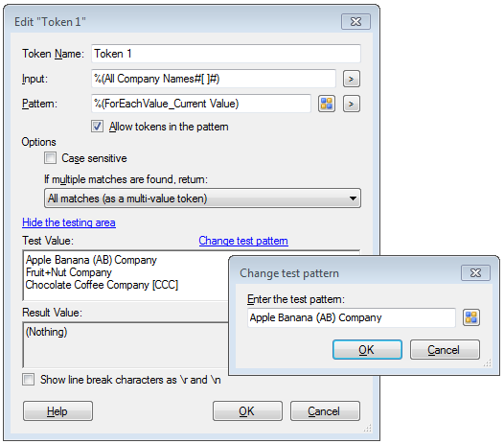Close the Change test pattern dialog
The height and width of the screenshot is (444, 504).
tap(475, 273)
